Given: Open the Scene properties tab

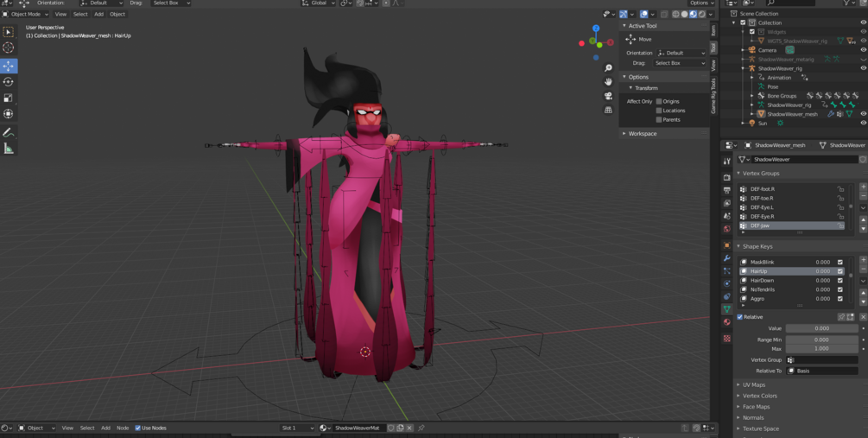Looking at the screenshot, I should pyautogui.click(x=727, y=215).
